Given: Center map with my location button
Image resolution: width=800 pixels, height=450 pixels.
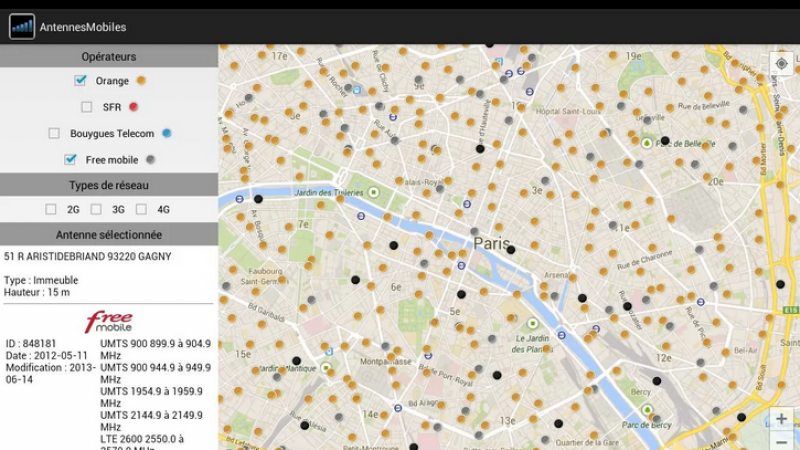Looking at the screenshot, I should 781,63.
